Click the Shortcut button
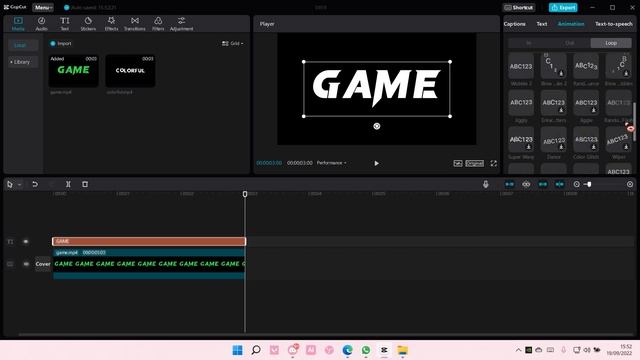 tap(519, 7)
